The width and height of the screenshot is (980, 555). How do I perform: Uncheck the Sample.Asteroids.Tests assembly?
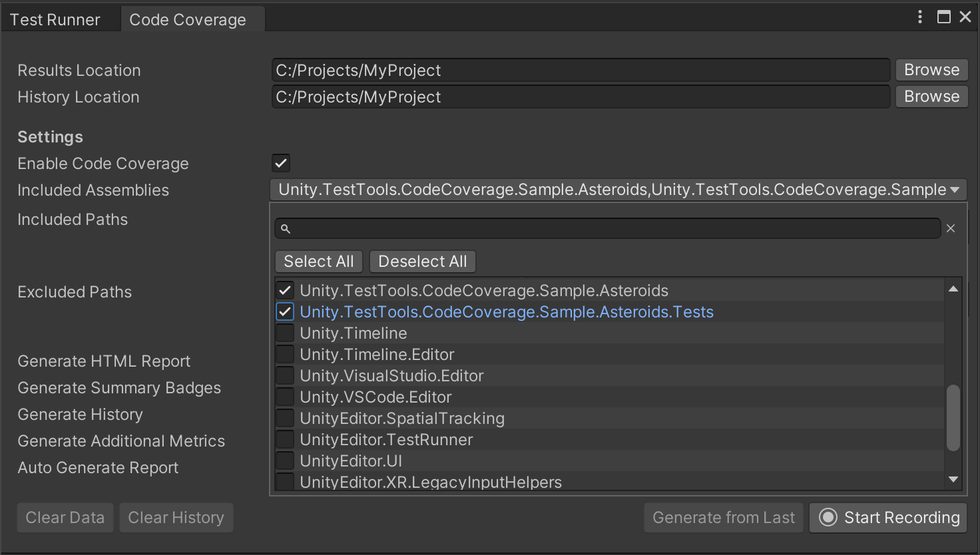(285, 311)
